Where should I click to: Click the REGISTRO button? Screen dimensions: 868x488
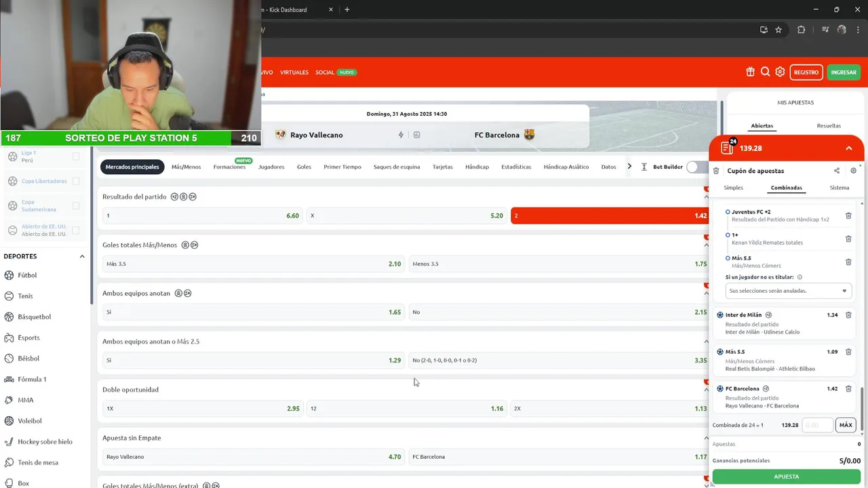coord(806,72)
